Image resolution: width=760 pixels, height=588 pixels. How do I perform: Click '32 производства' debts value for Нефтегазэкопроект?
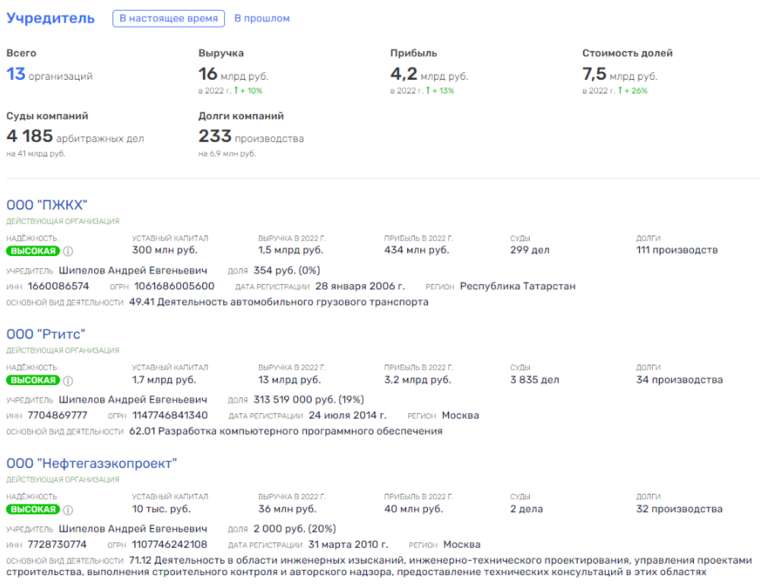679,509
